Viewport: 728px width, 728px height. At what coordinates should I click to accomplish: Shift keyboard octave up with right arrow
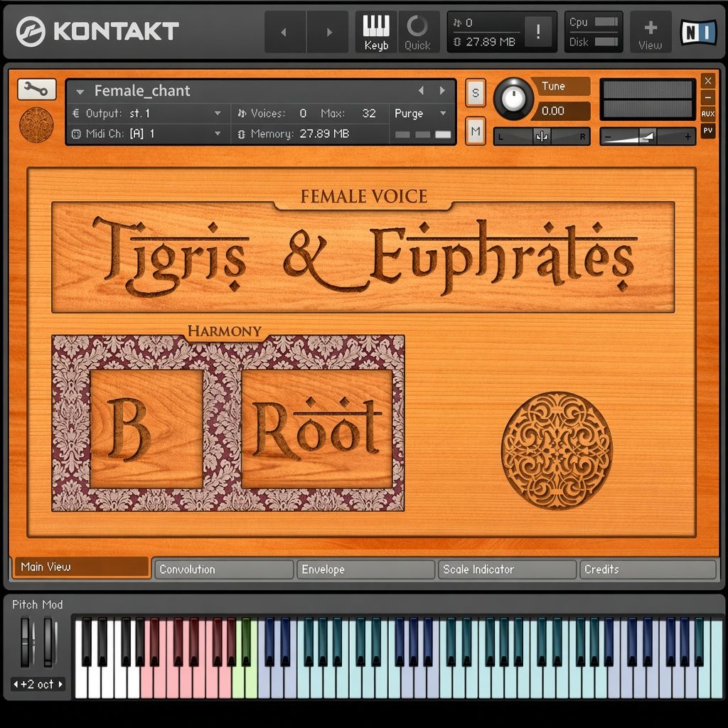[x=60, y=684]
